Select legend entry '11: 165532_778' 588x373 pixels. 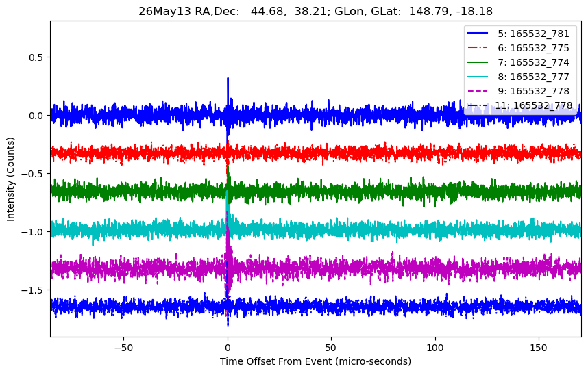(519, 105)
